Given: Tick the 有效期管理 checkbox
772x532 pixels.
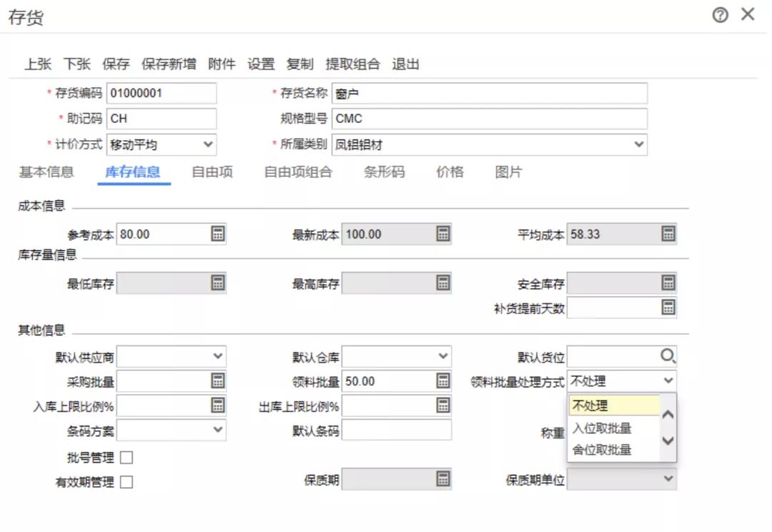Looking at the screenshot, I should (x=127, y=482).
